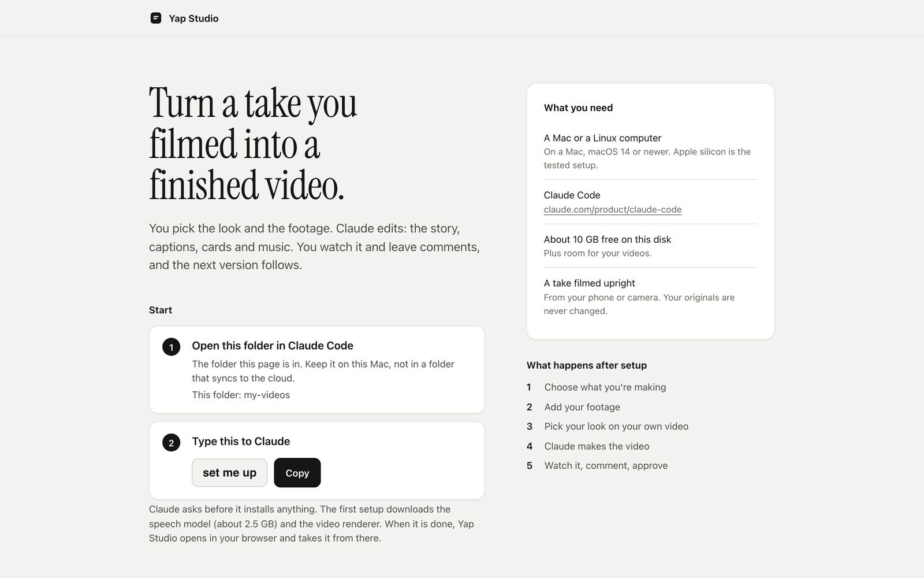This screenshot has width=924, height=578.
Task: Click the 'Type this to Claude' heading
Action: point(241,442)
